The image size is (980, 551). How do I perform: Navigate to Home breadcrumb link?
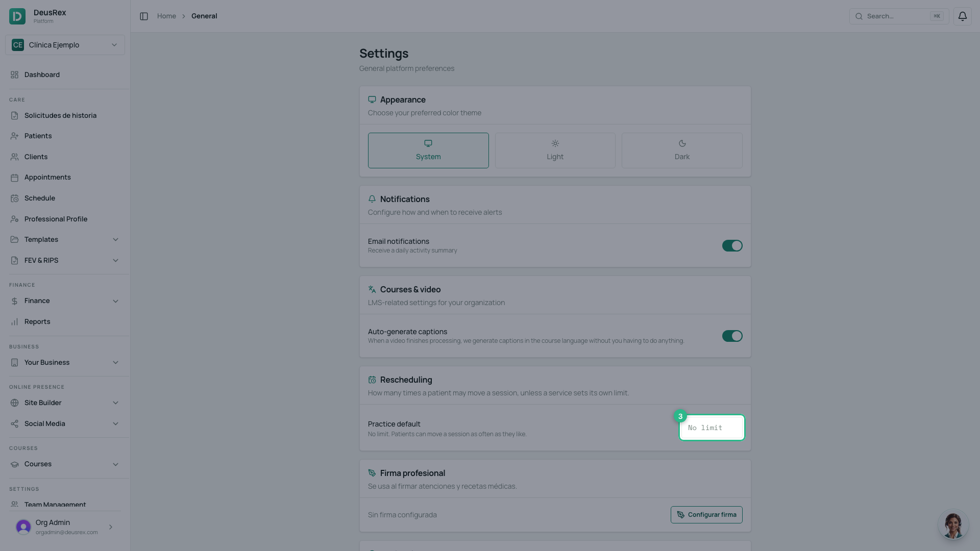click(166, 16)
